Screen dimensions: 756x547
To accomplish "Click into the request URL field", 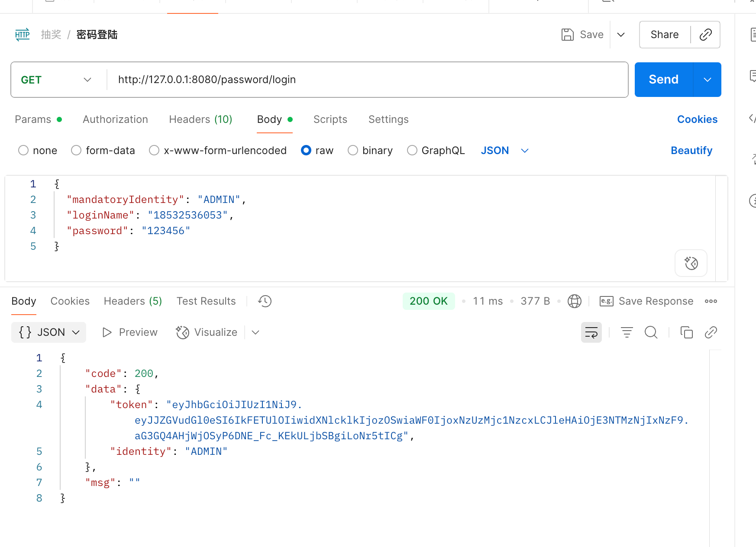I will point(367,80).
